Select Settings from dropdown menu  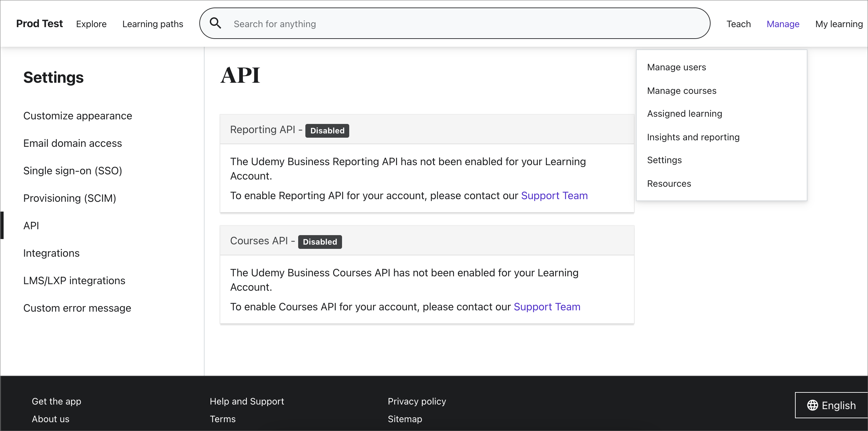point(664,161)
